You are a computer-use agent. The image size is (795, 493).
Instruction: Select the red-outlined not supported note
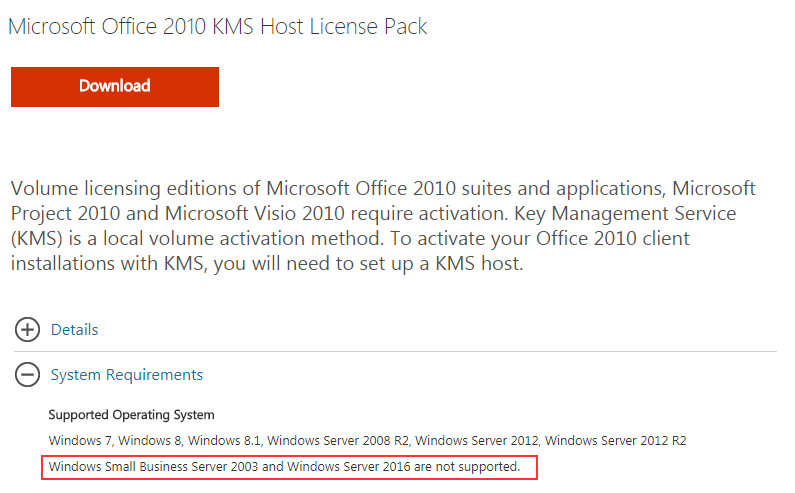289,467
